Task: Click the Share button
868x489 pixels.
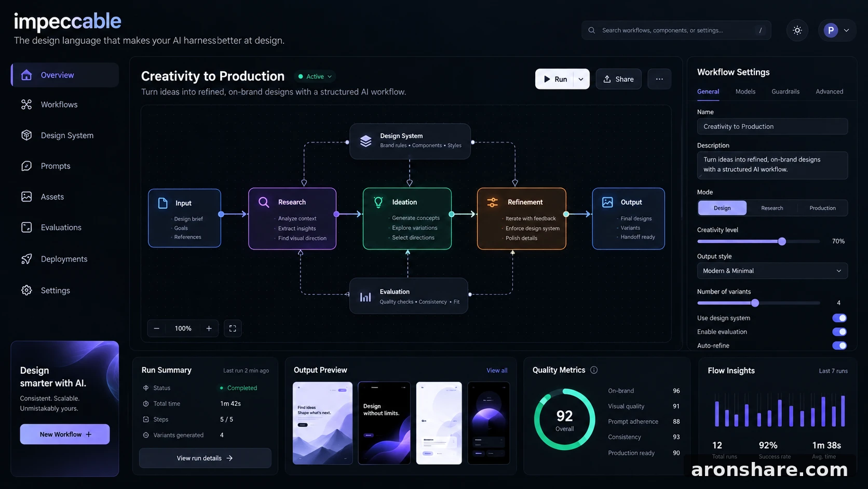Action: tap(618, 79)
